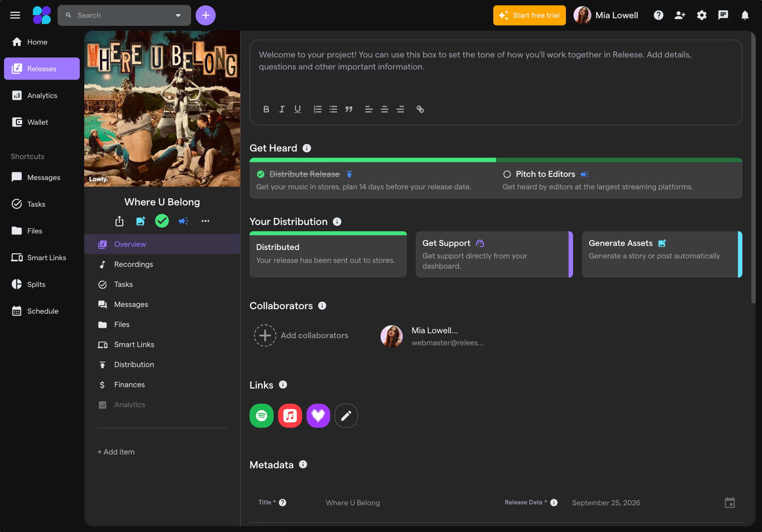Open the Distributed status card
Image resolution: width=762 pixels, height=532 pixels.
pyautogui.click(x=328, y=254)
